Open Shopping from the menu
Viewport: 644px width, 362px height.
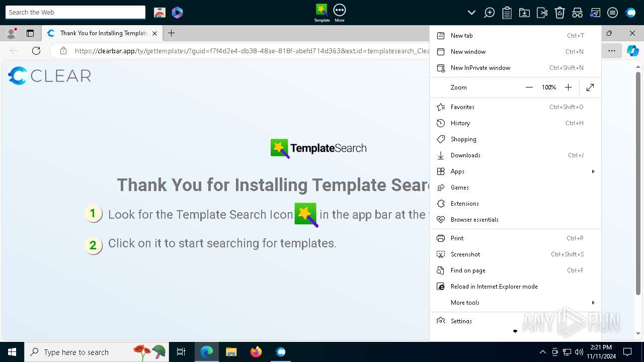tap(515, 139)
